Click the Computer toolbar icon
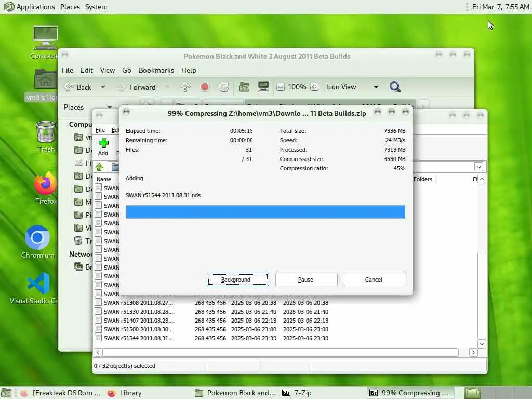The width and height of the screenshot is (532, 399). point(263,87)
